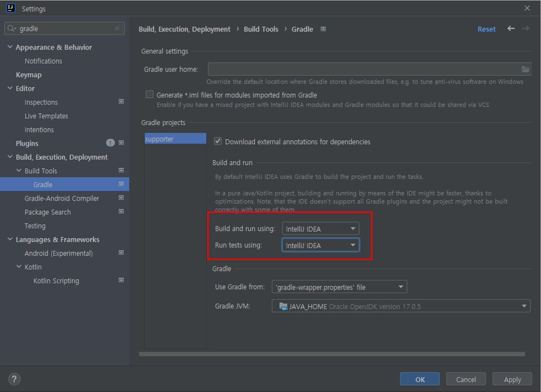
Task: Click project icon beside Gradle-Android Compiler
Action: pos(121,198)
